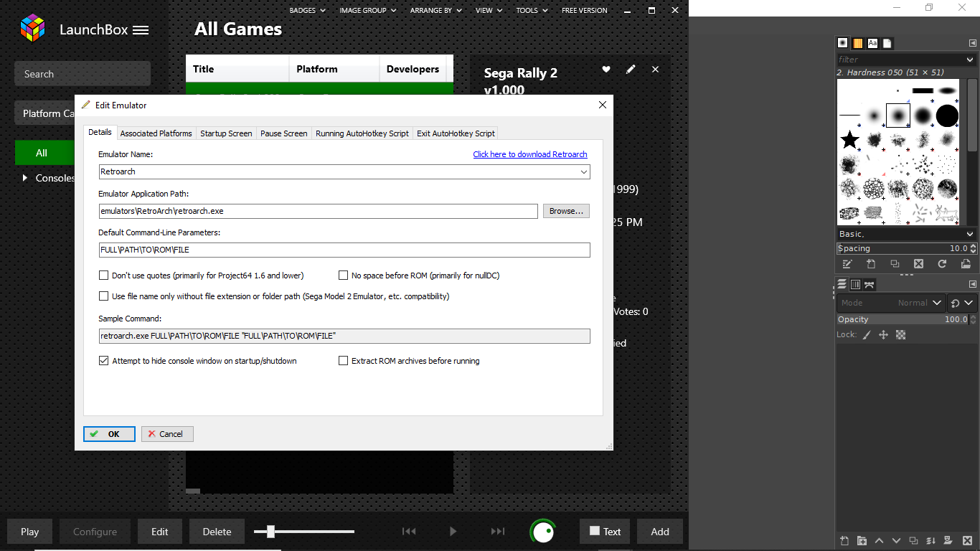Favorite Sega Rally 2 with heart icon
Viewport: 980px width, 551px height.
point(606,69)
